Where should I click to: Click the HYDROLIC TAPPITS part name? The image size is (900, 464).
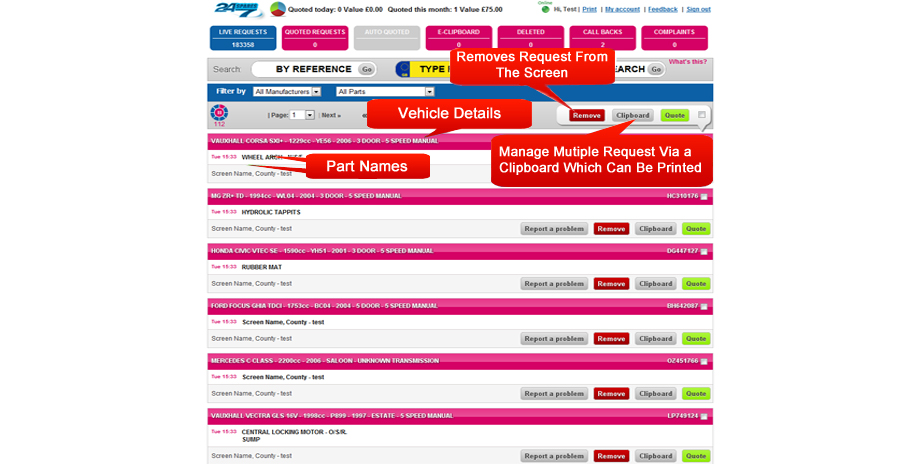[x=271, y=212]
